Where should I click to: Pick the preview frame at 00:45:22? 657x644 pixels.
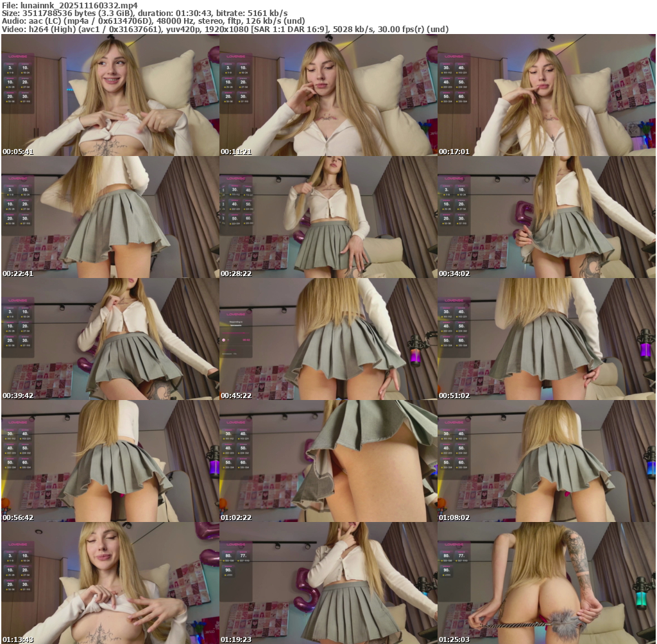coord(328,339)
